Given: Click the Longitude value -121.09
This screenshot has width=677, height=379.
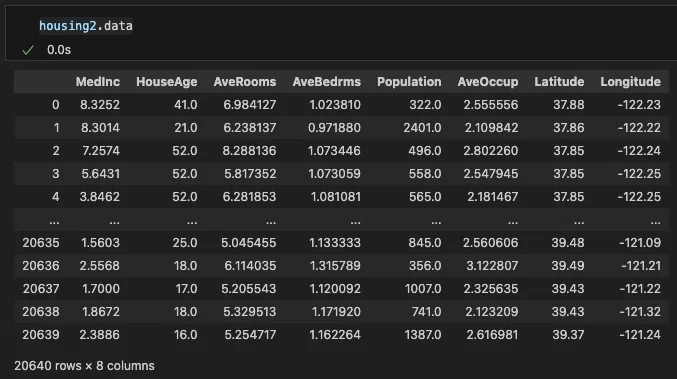Looking at the screenshot, I should pos(640,243).
